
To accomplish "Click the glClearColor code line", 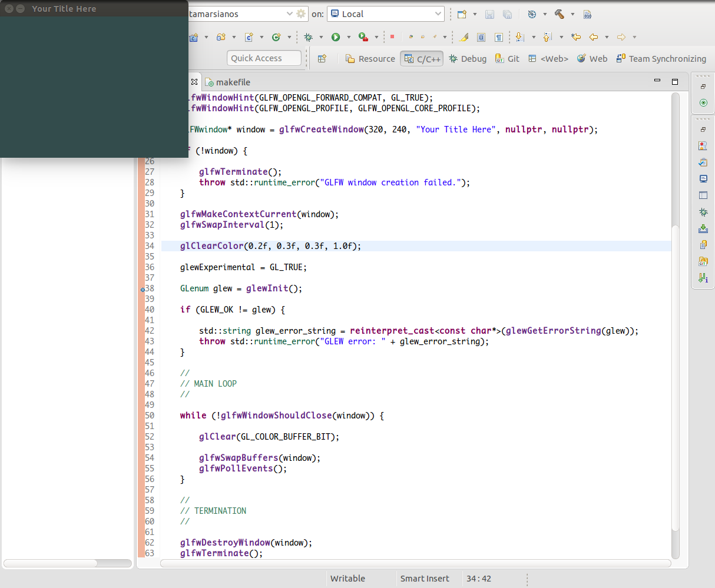I will click(x=416, y=246).
